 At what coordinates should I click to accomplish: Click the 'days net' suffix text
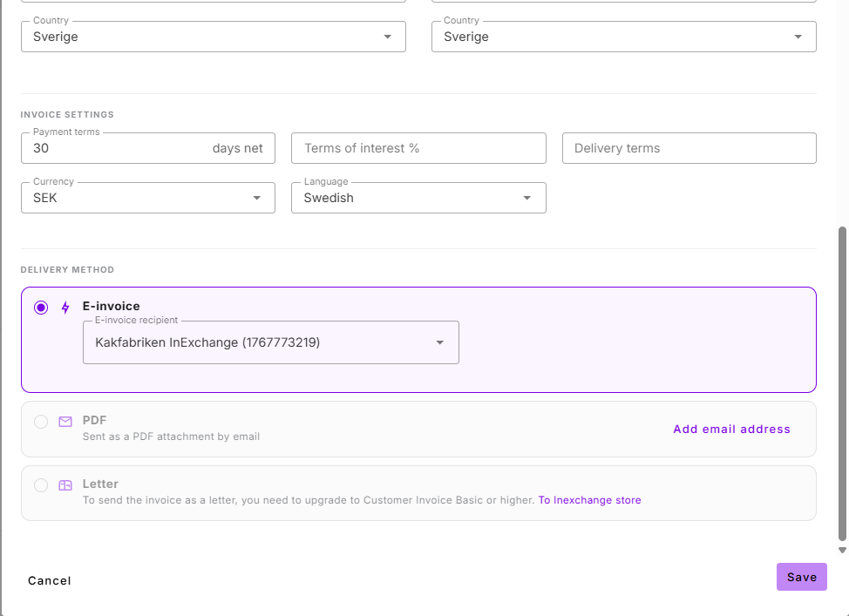point(237,148)
